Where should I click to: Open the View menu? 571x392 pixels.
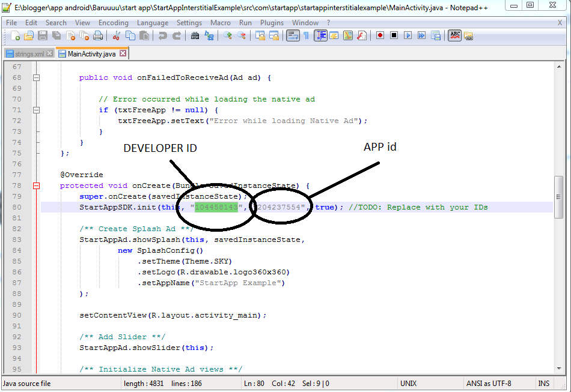point(83,23)
